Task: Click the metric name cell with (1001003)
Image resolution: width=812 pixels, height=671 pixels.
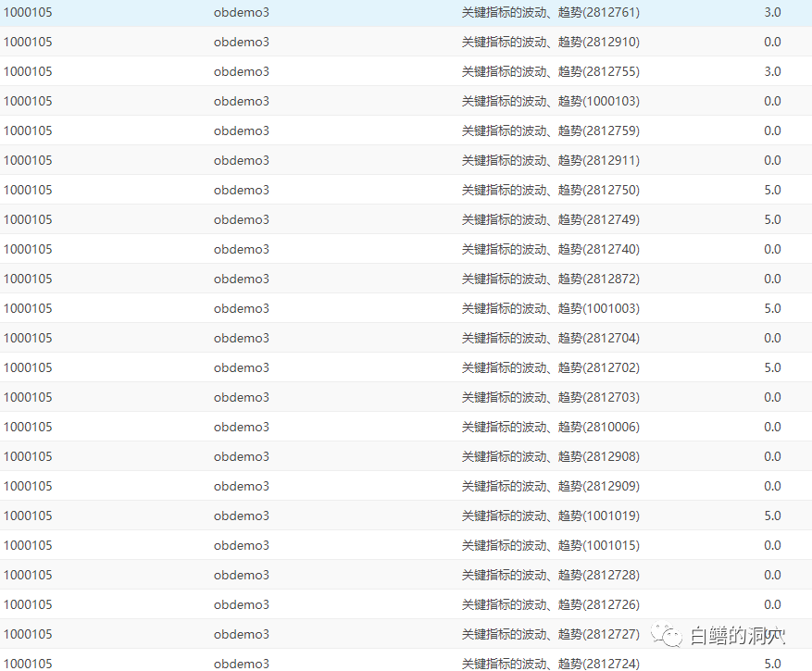Action: 550,308
